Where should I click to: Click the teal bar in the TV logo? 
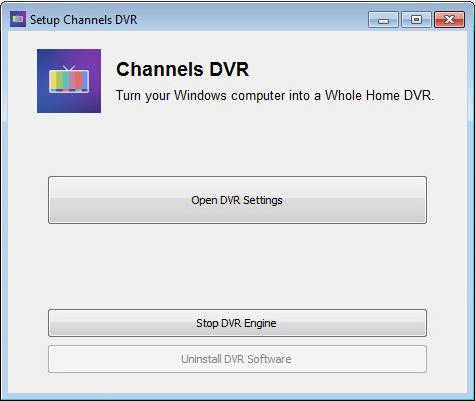click(66, 80)
